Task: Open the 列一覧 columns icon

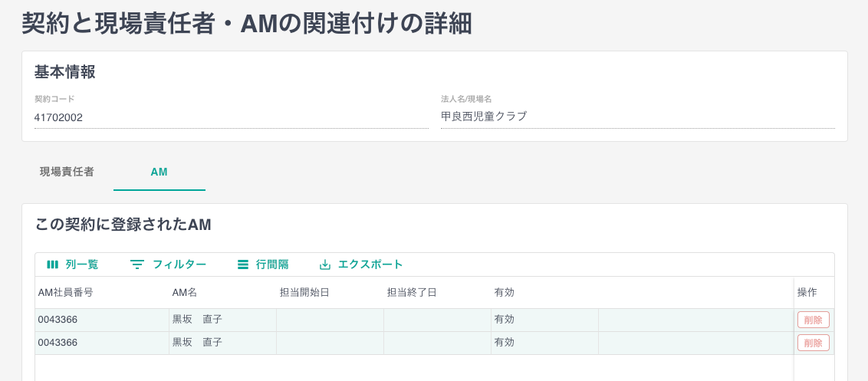Action: pyautogui.click(x=52, y=264)
